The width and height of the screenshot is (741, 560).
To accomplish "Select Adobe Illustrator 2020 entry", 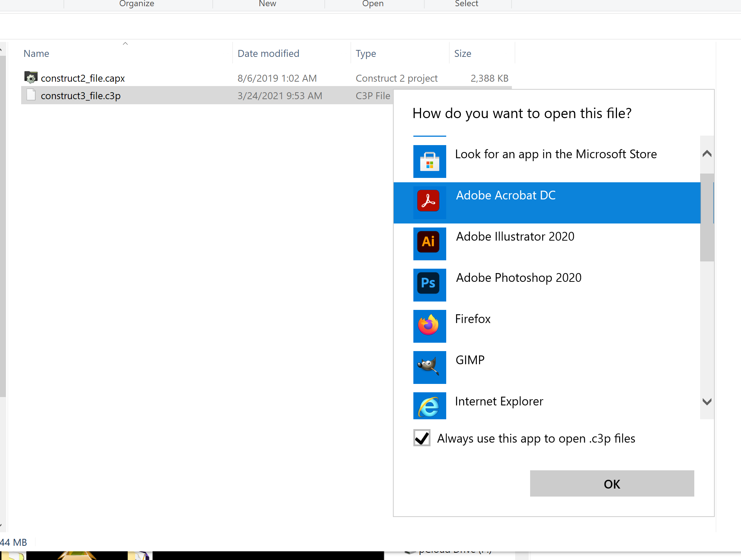I will (547, 244).
